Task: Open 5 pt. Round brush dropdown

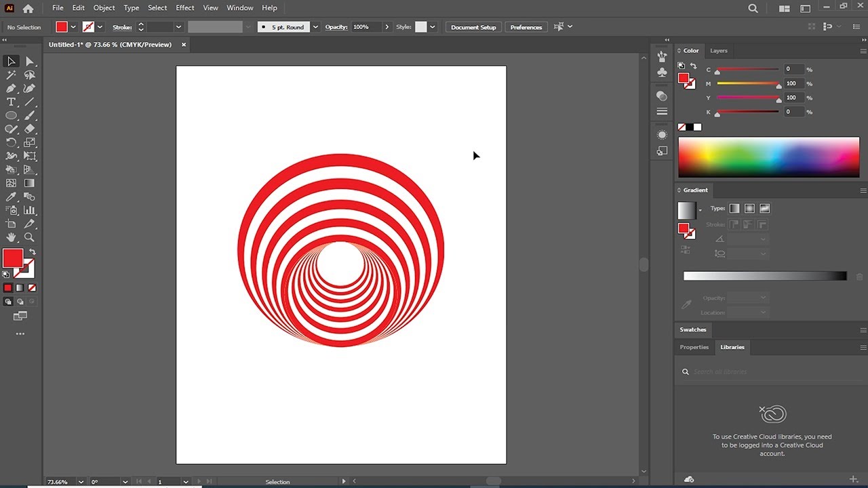Action: point(315,27)
